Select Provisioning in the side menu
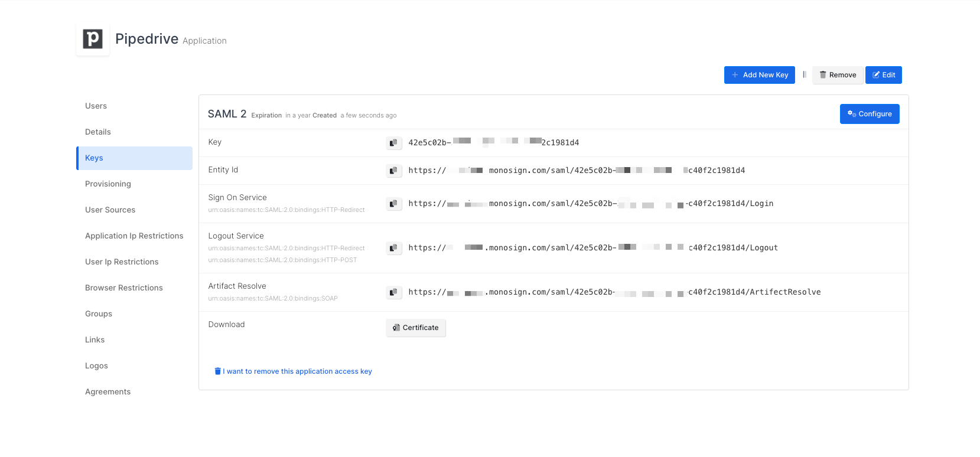Screen dimensions: 980x457 [108, 184]
